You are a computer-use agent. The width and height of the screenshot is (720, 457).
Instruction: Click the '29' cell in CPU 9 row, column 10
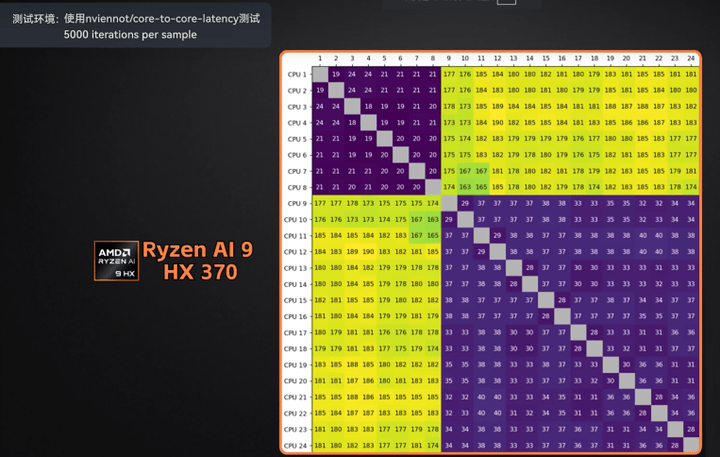[465, 203]
